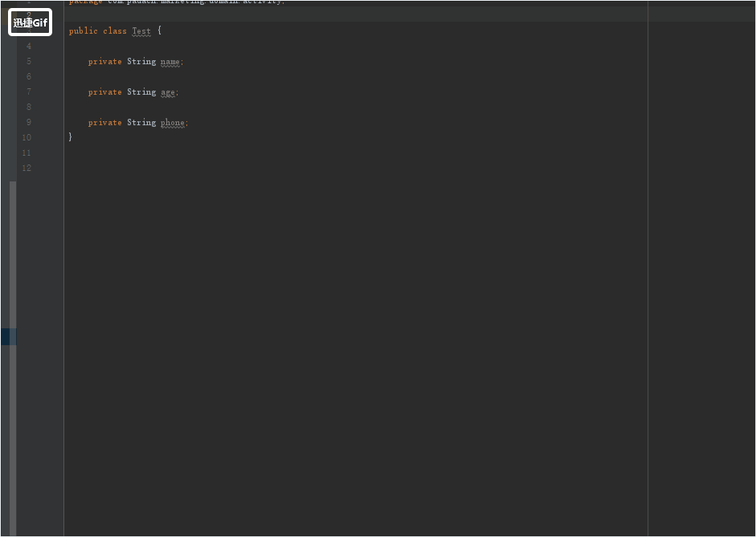The height and width of the screenshot is (537, 756).
Task: Click private keyword on the phone line
Action: point(104,123)
